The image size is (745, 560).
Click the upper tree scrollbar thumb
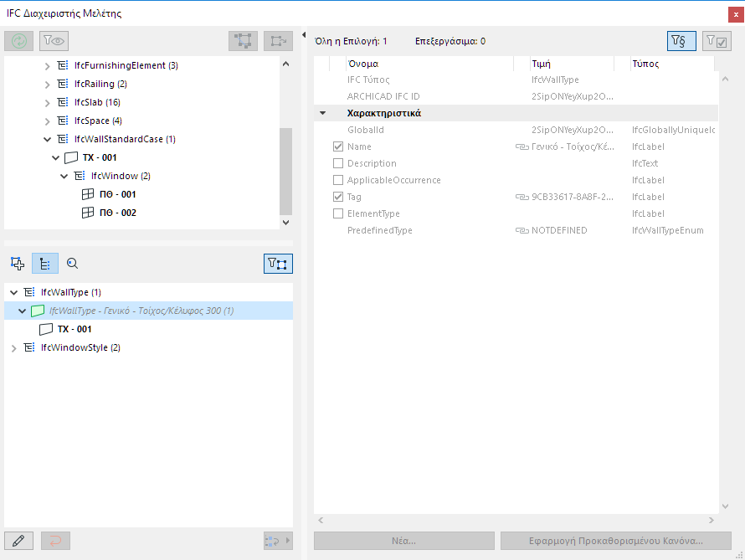pyautogui.click(x=285, y=172)
